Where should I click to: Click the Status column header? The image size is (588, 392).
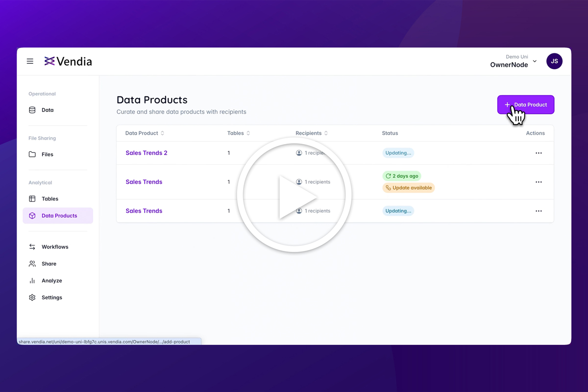click(x=390, y=133)
